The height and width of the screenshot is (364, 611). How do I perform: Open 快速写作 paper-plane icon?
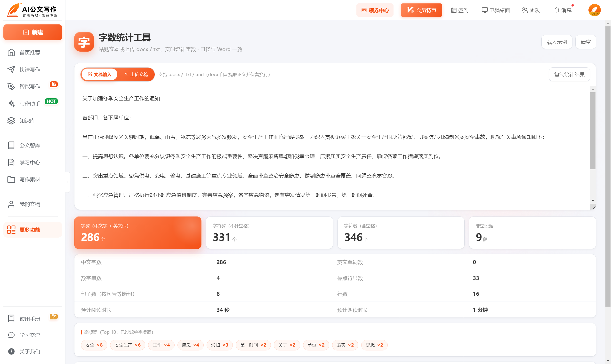11,70
